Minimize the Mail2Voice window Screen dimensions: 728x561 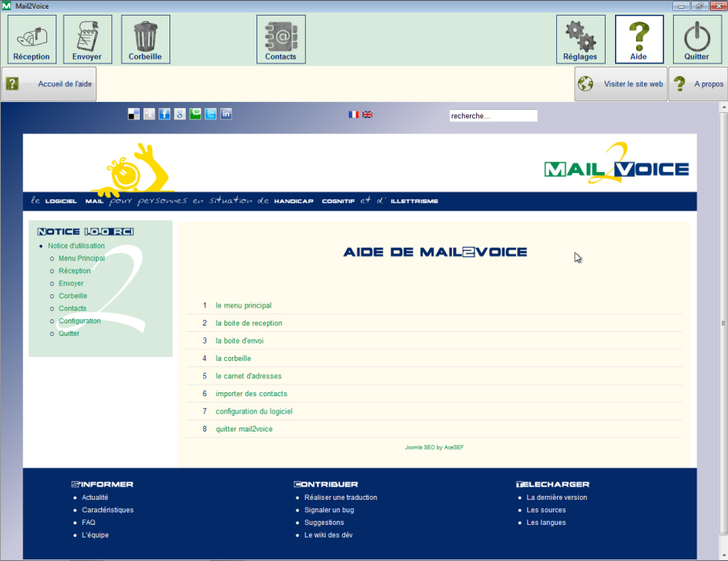click(681, 6)
